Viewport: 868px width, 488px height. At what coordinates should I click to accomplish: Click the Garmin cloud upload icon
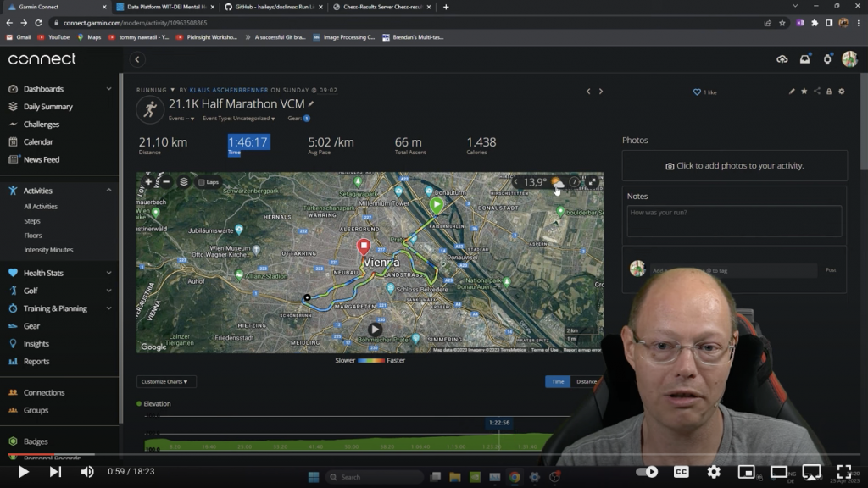pyautogui.click(x=782, y=59)
